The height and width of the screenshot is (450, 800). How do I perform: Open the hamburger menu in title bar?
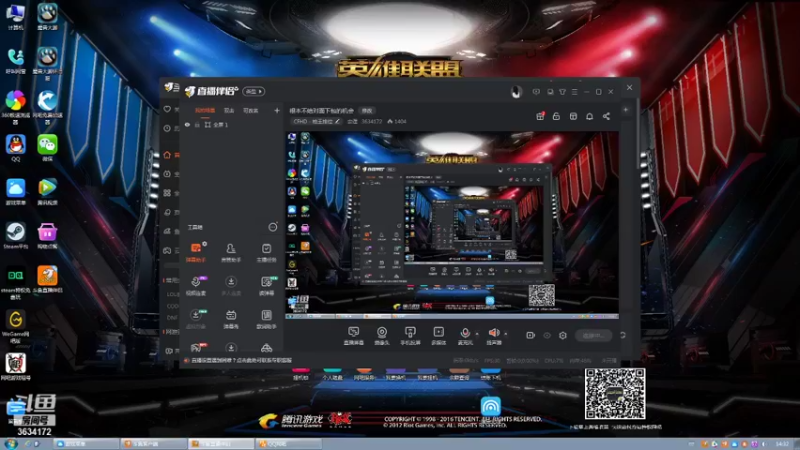click(574, 92)
